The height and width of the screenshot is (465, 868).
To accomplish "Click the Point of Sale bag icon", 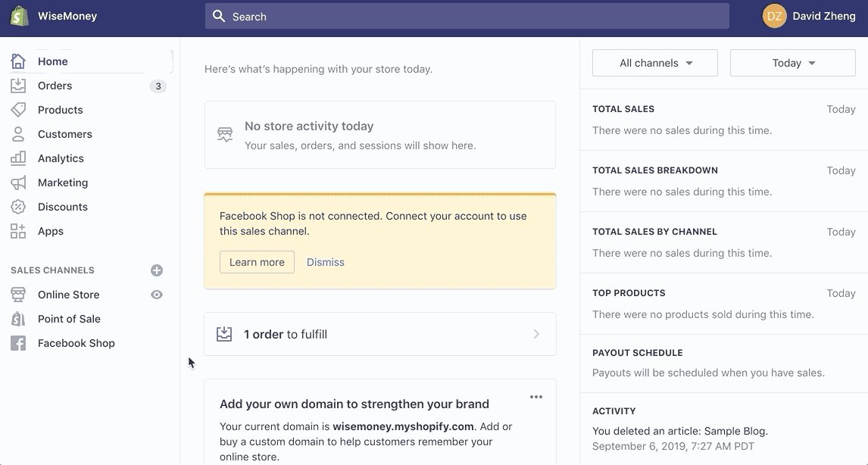I will coord(18,319).
